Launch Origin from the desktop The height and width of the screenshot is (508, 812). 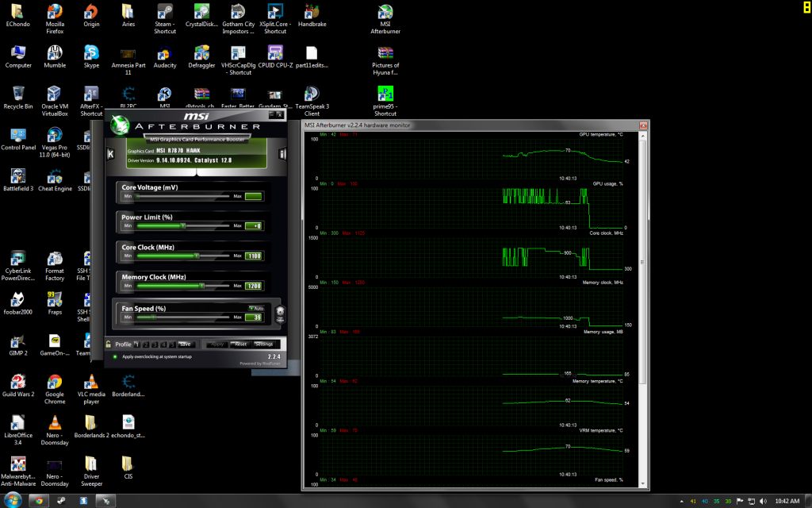point(91,16)
